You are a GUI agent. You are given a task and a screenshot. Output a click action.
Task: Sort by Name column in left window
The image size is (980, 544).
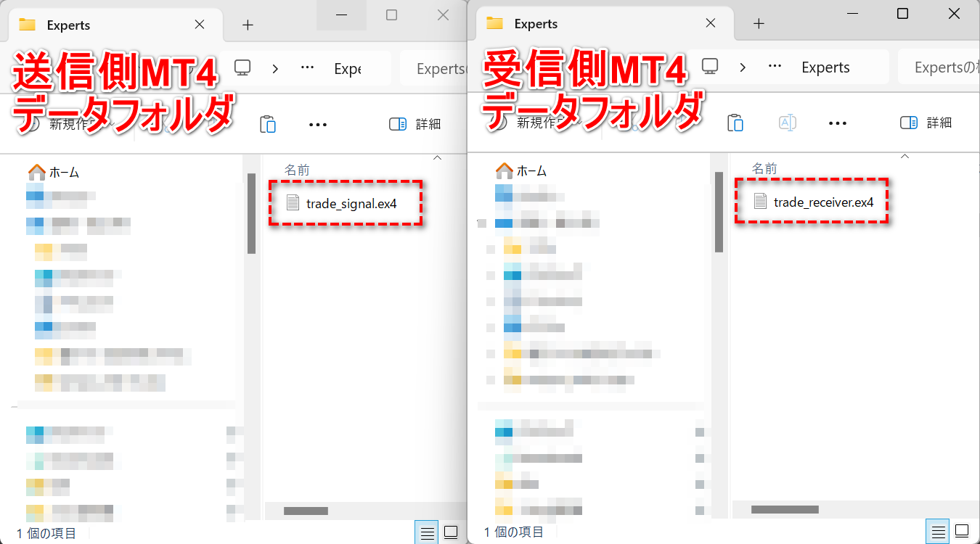(x=297, y=170)
